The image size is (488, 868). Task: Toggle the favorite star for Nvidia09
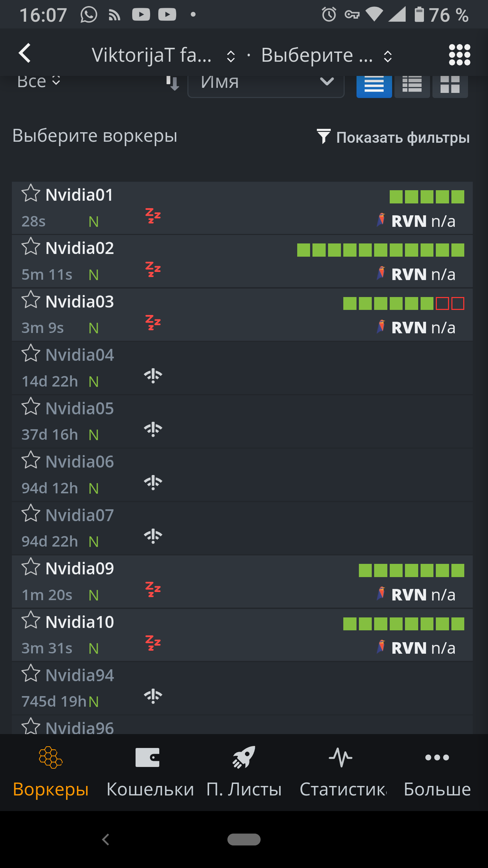point(31,567)
